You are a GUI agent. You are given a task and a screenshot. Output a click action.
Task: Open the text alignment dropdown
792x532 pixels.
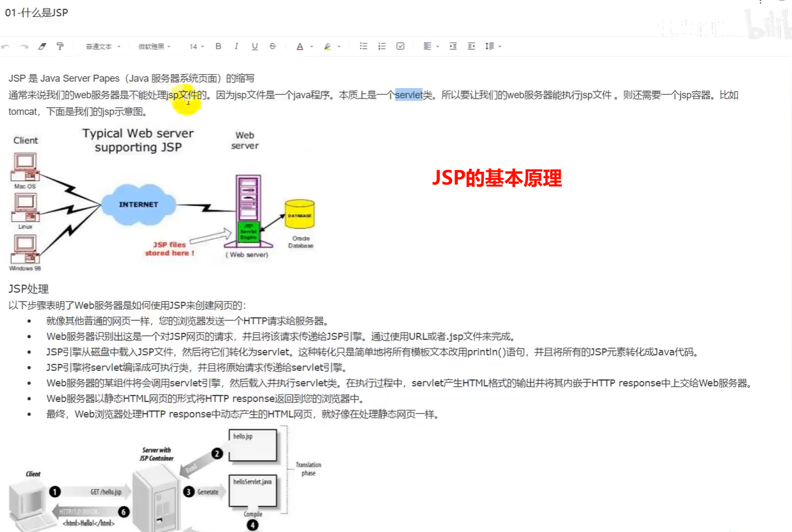(x=431, y=46)
